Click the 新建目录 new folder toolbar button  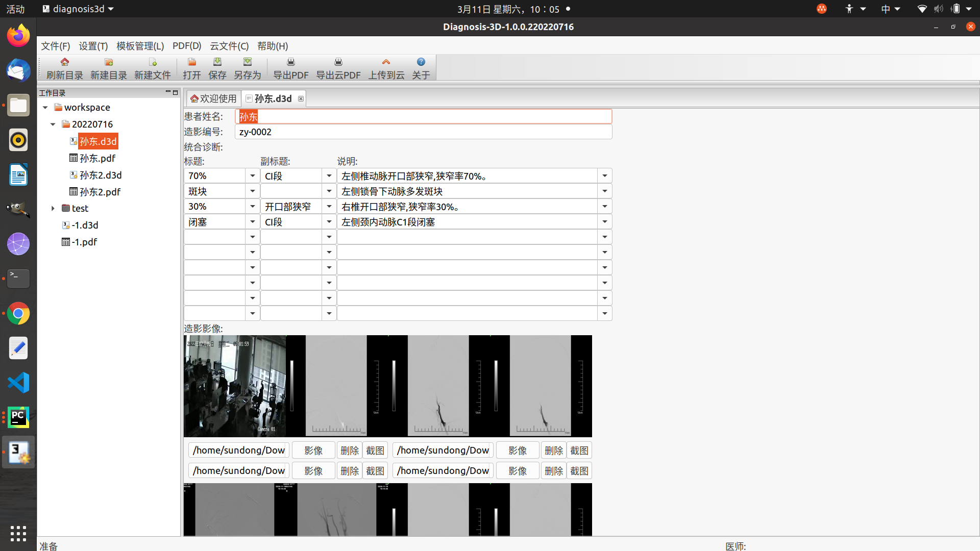click(108, 68)
